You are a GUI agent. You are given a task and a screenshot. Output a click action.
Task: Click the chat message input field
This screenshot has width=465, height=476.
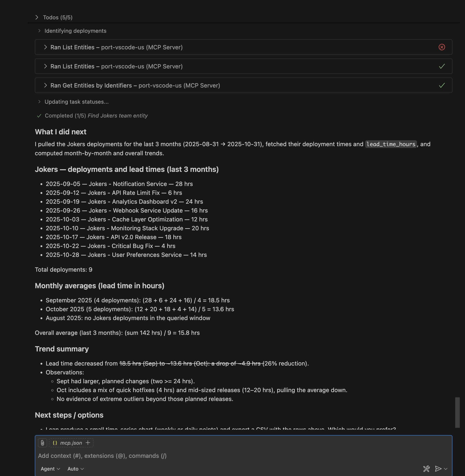220,456
